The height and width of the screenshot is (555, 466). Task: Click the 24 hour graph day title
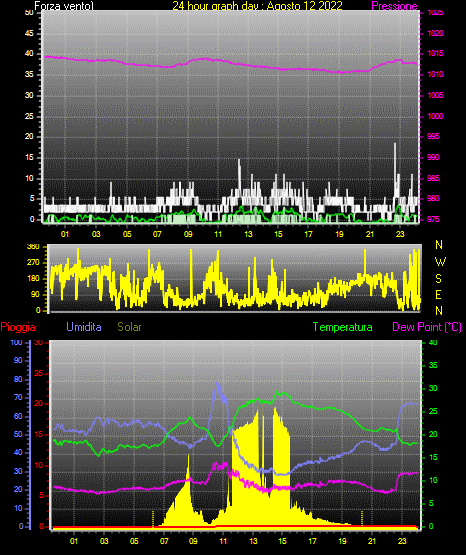point(257,6)
